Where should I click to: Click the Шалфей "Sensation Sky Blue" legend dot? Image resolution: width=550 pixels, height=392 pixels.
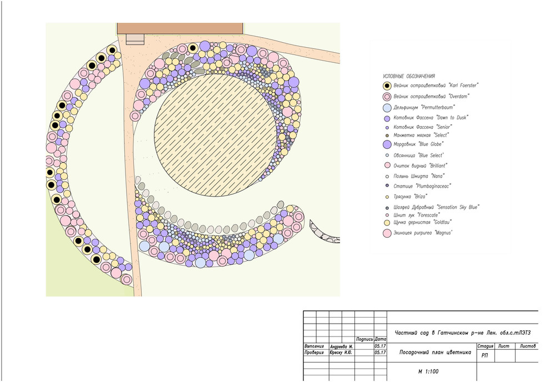[x=387, y=208]
